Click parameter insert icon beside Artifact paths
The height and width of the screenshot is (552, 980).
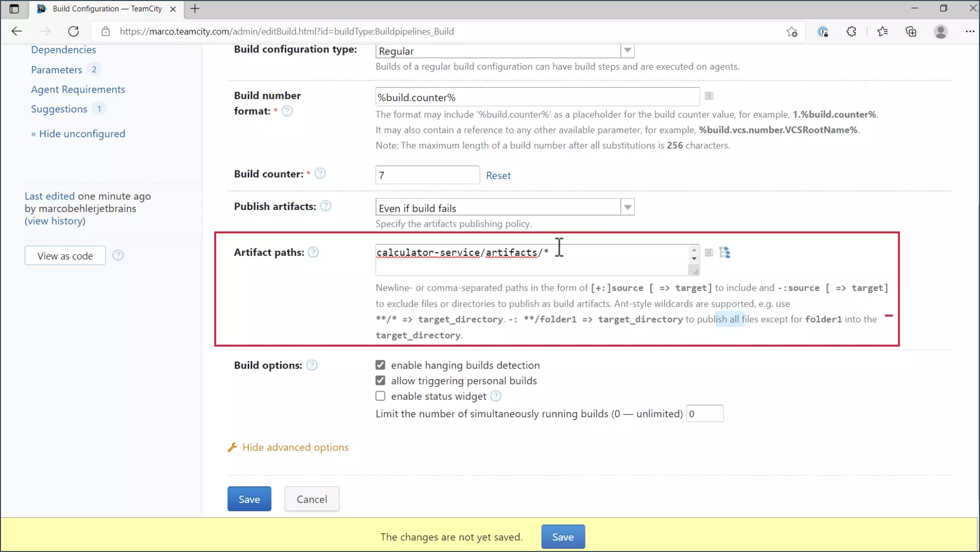(709, 252)
